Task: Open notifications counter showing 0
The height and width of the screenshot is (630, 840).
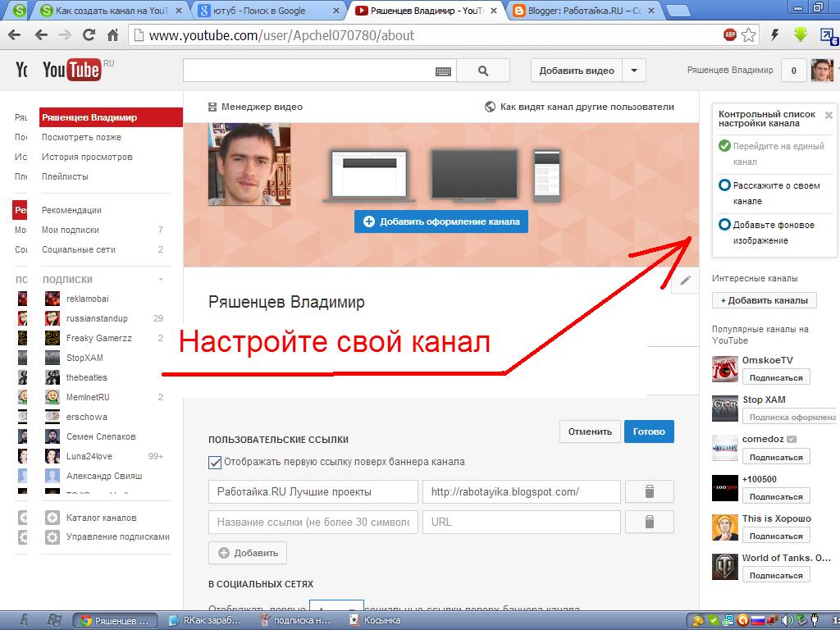Action: [x=793, y=71]
